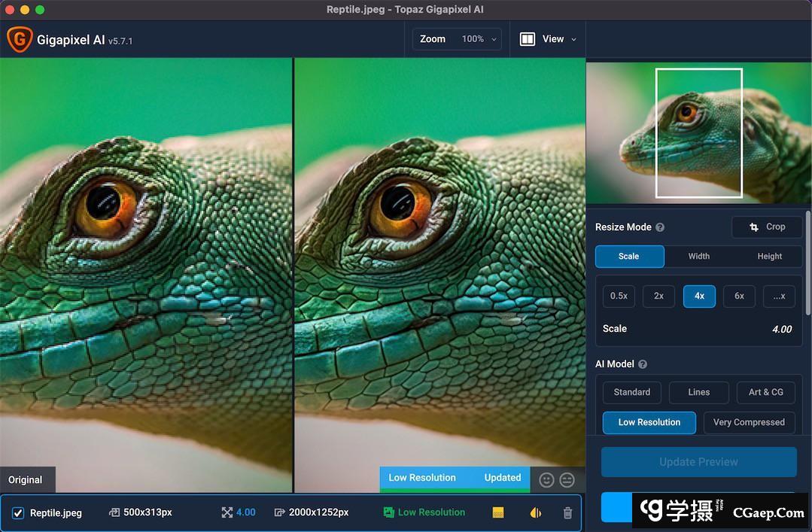Choose the Very Compressed AI model
Image resolution: width=812 pixels, height=532 pixels.
(x=748, y=422)
